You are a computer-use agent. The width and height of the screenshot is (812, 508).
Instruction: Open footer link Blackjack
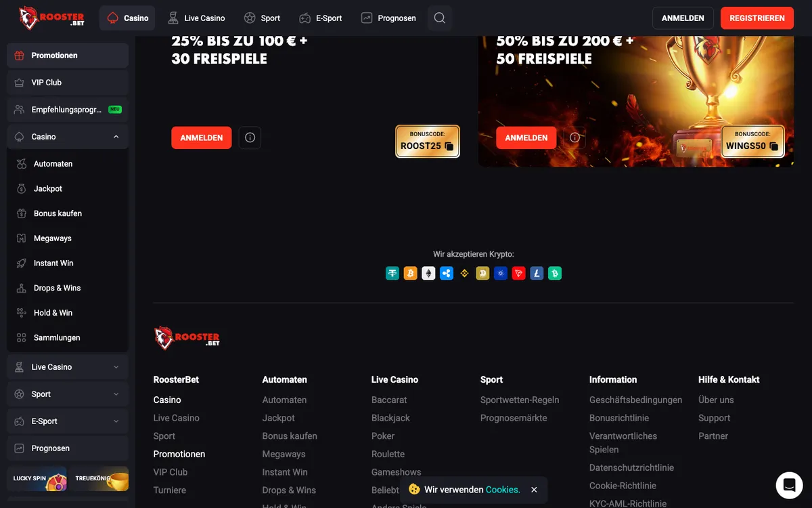[390, 418]
